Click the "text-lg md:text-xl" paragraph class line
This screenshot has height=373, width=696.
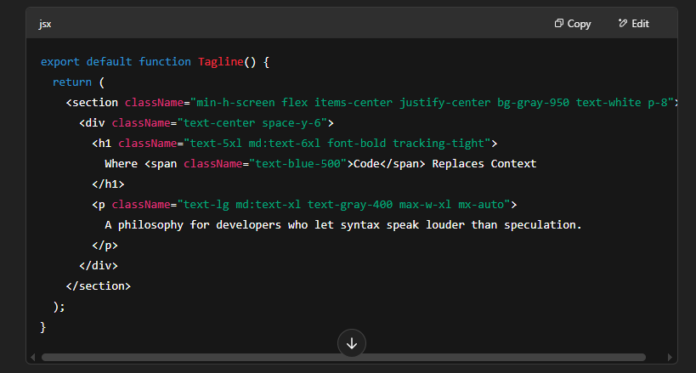point(304,205)
